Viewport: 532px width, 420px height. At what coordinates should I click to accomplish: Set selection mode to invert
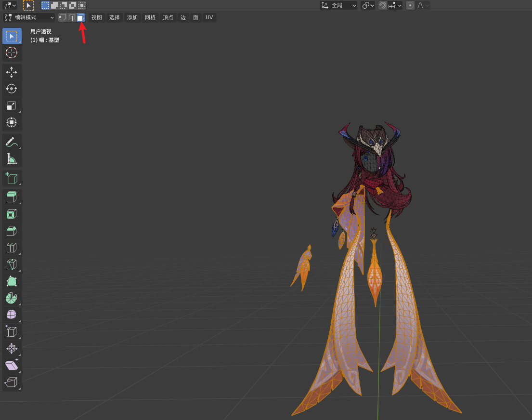[73, 5]
